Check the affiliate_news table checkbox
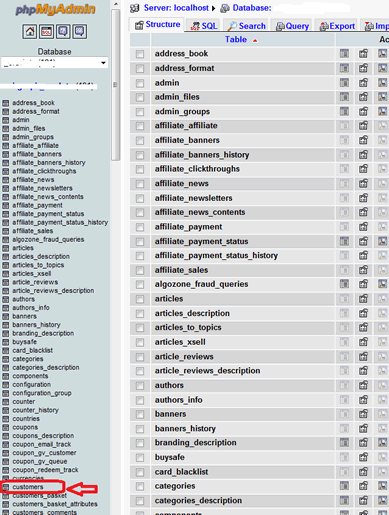 coord(140,184)
